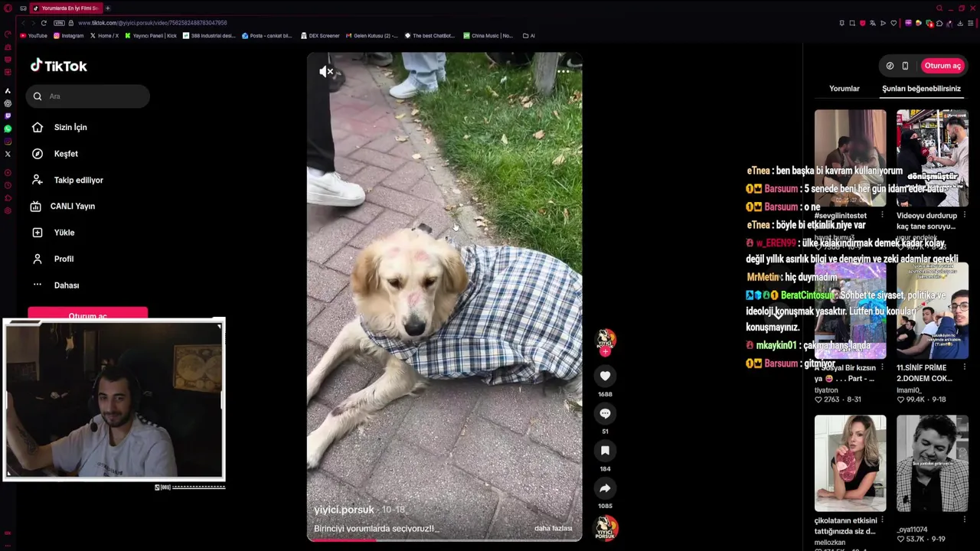Open the three-dot video options menu

[x=563, y=72]
